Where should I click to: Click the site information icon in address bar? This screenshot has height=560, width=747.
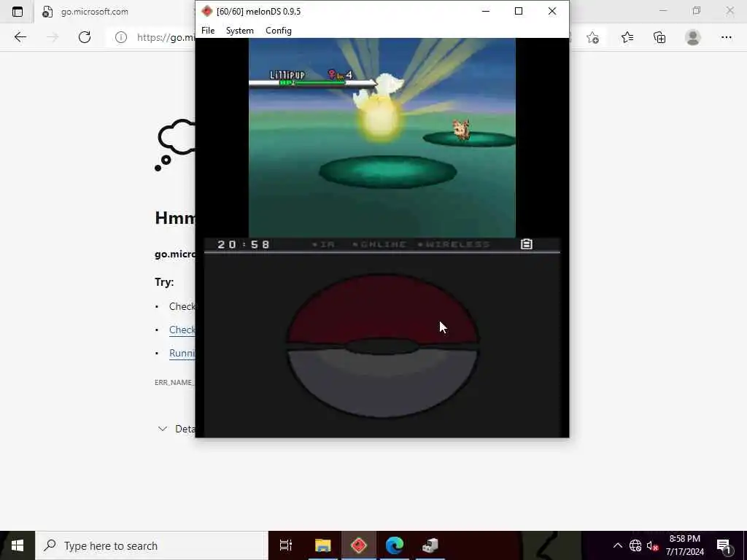coord(121,37)
